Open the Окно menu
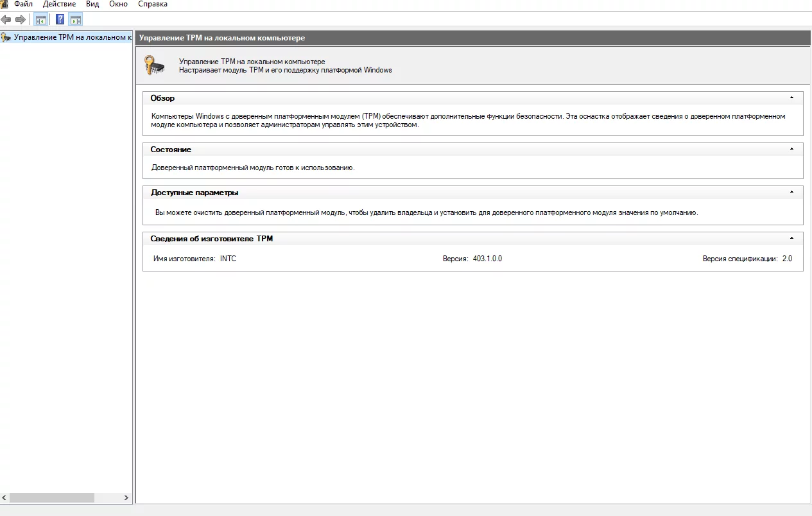 point(118,4)
